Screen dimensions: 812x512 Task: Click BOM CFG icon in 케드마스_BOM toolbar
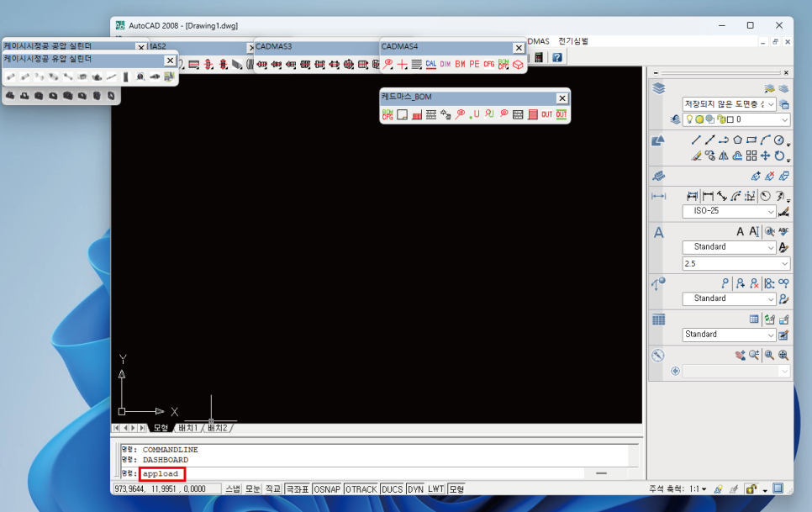tap(388, 114)
